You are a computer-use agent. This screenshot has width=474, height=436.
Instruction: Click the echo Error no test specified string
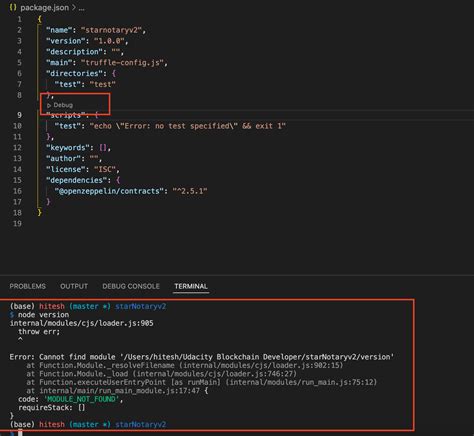188,126
